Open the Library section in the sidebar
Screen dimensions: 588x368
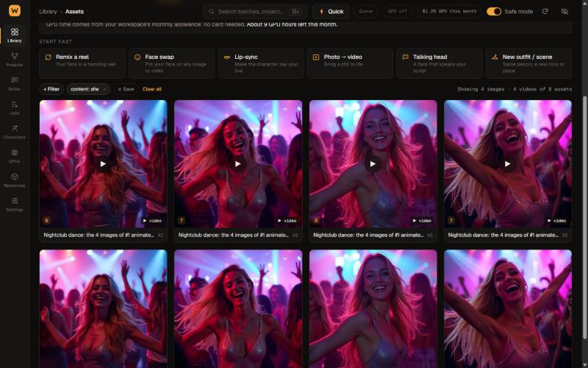(x=14, y=35)
